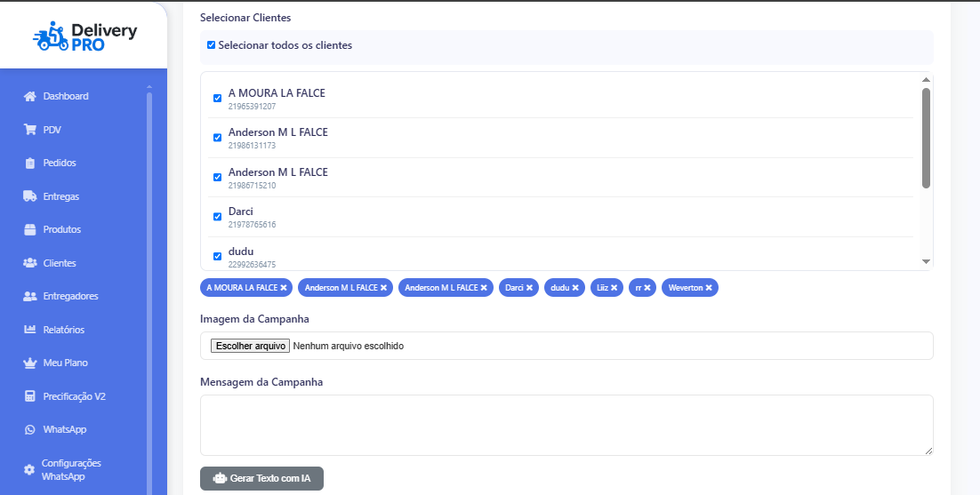Click the Mensagem da Campanha text area
980x495 pixels.
click(566, 426)
